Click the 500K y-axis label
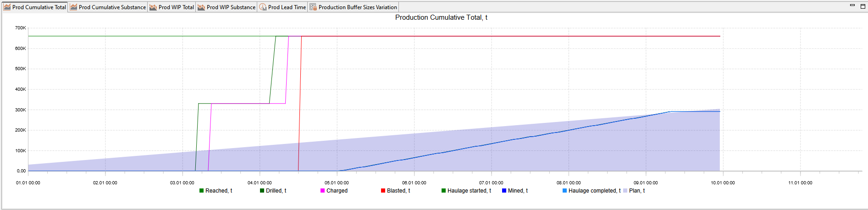The image size is (868, 210). point(21,69)
